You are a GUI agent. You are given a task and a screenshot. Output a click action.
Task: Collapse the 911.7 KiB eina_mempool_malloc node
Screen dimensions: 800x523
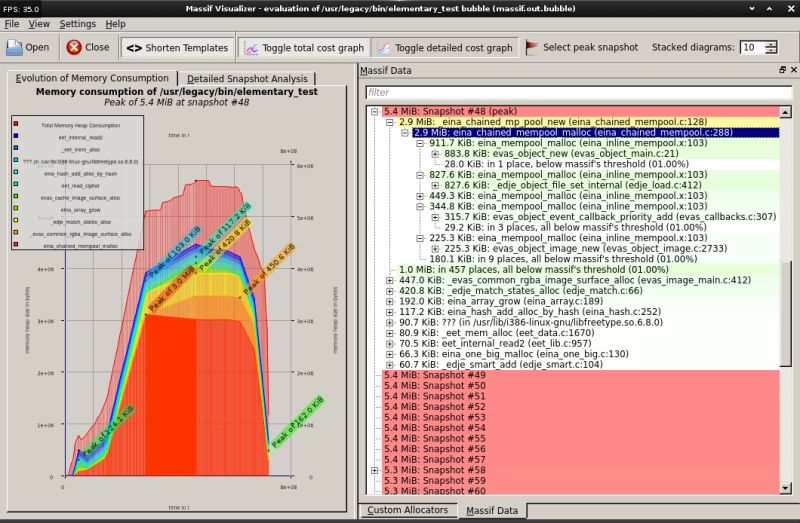pyautogui.click(x=420, y=143)
